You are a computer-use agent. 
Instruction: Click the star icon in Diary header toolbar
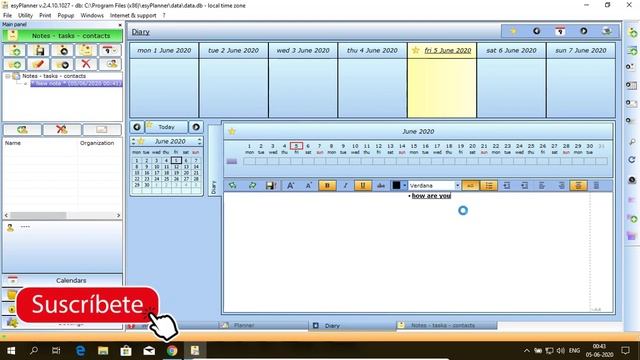tap(513, 31)
